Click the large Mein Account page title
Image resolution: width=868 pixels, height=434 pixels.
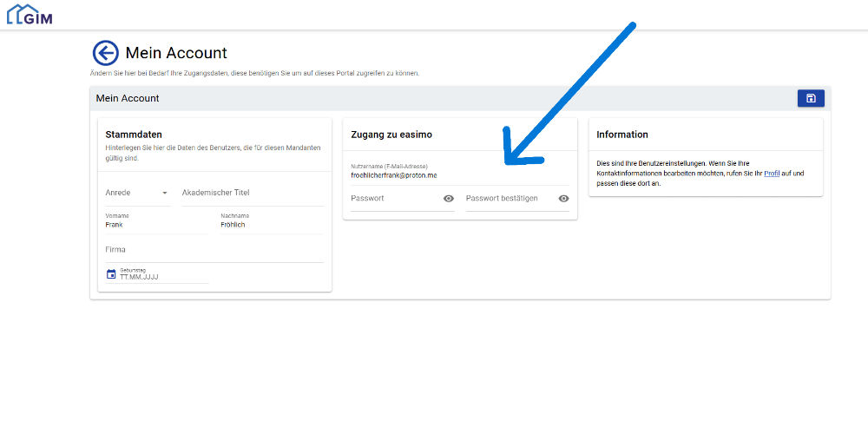176,54
